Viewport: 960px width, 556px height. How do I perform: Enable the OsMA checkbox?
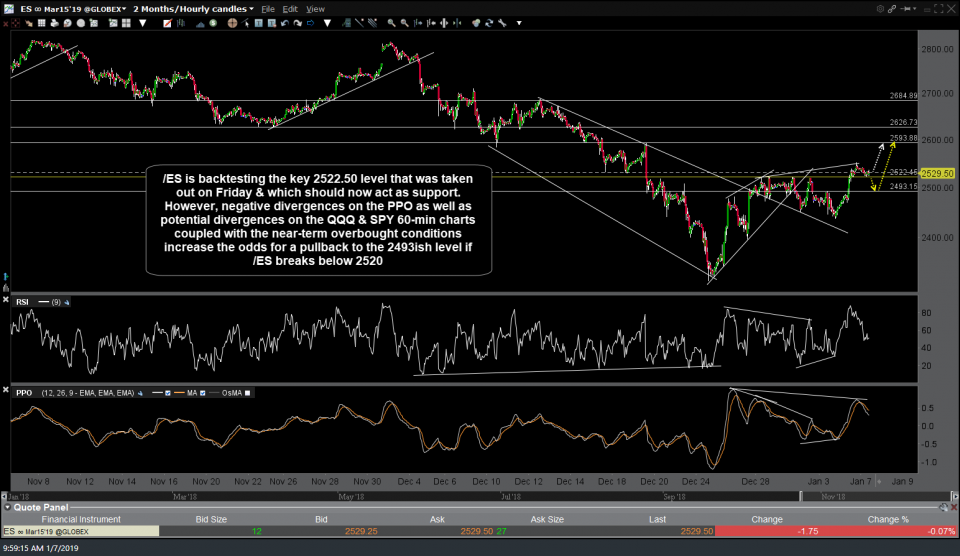[247, 393]
